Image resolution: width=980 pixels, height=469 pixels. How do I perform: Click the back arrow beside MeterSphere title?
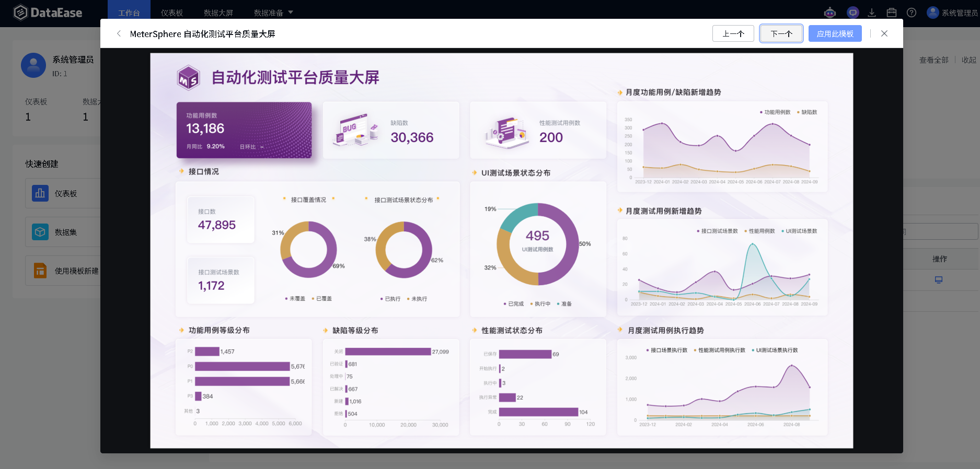click(119, 33)
